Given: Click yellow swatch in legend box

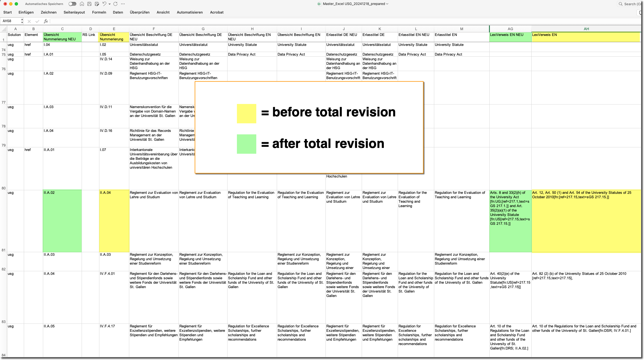Looking at the screenshot, I should pos(246,113).
